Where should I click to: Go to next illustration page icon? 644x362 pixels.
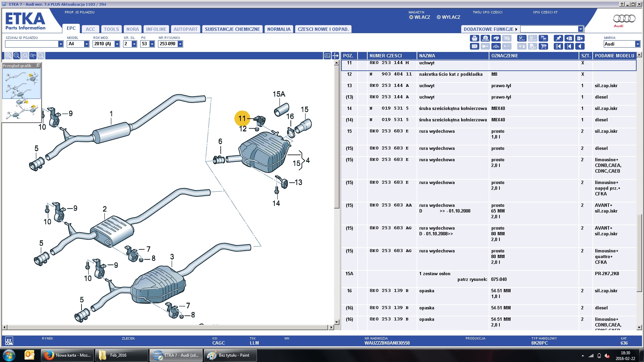click(x=580, y=38)
